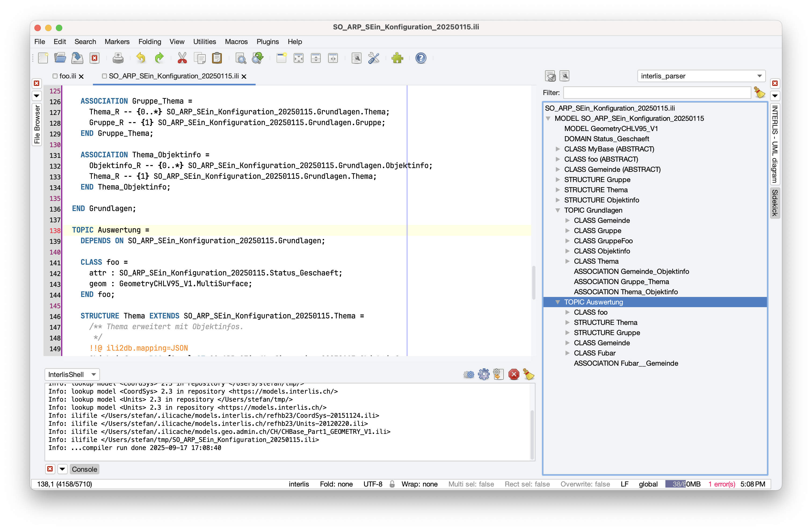Switch to the foo.ili tab

tap(68, 76)
